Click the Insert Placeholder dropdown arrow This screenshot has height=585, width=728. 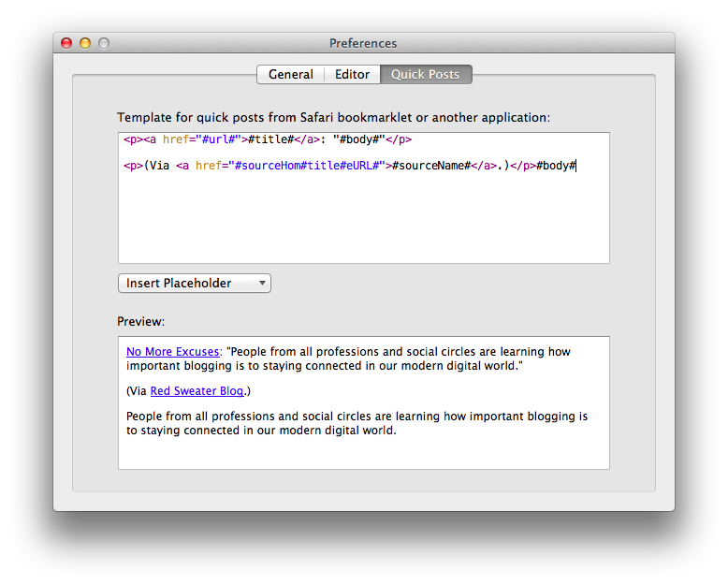tap(263, 284)
